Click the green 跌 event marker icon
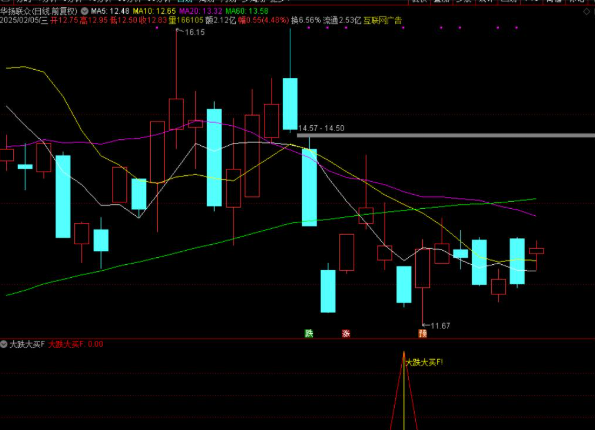The image size is (595, 430). pos(309,334)
